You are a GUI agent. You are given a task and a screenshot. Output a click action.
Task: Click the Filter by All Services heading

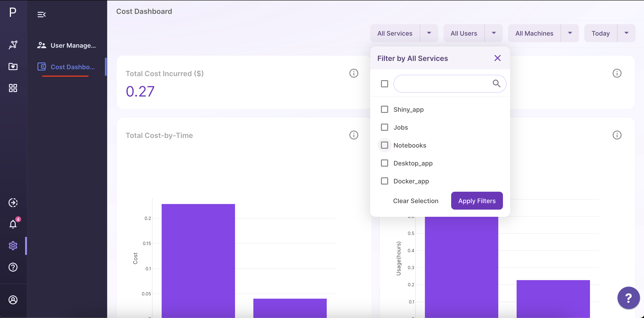(x=413, y=58)
